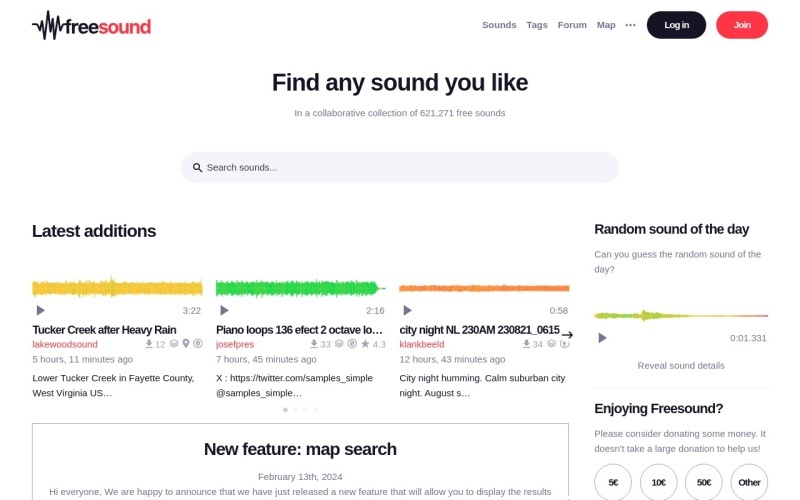The height and width of the screenshot is (500, 800).
Task: Click similar sounds layers icon for Piano loops
Action: [339, 344]
